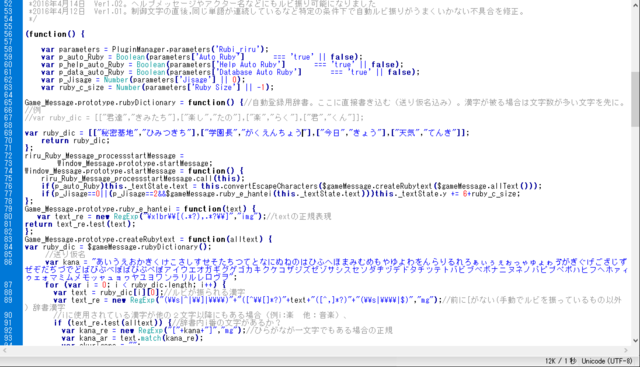Click line number 93 in the gutter
Image resolution: width=640 pixels, height=367 pixels.
click(8, 338)
